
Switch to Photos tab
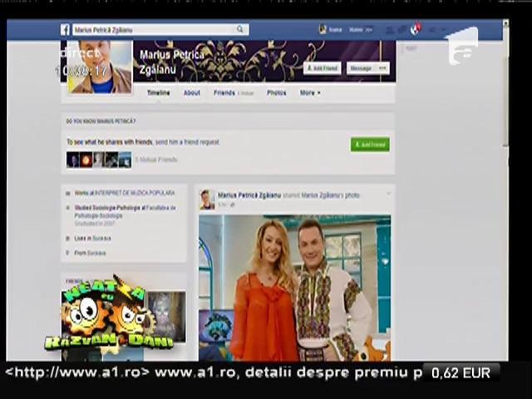pyautogui.click(x=277, y=92)
